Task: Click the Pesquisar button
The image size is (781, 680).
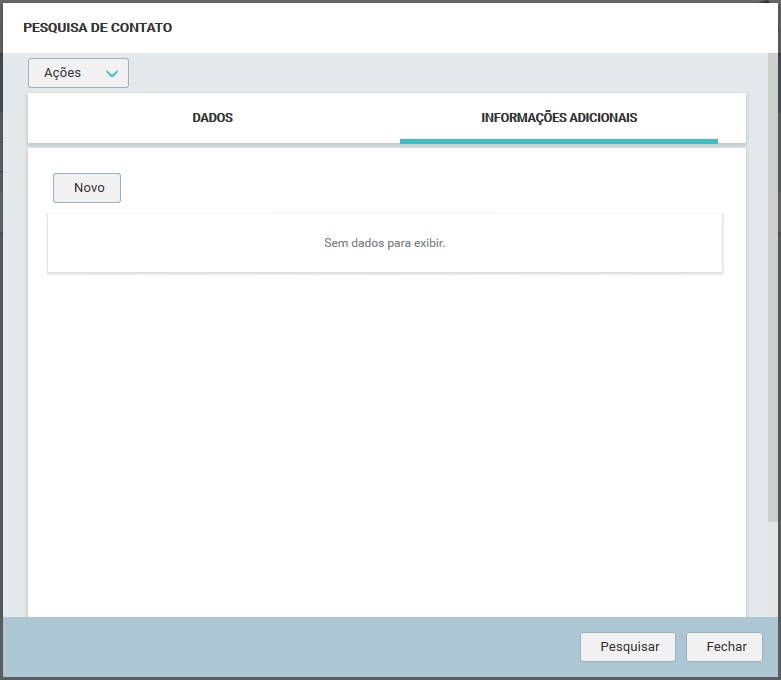Action: pyautogui.click(x=628, y=647)
